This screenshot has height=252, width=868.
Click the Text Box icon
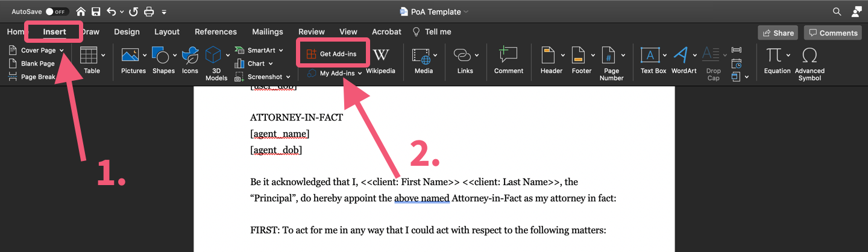click(650, 55)
